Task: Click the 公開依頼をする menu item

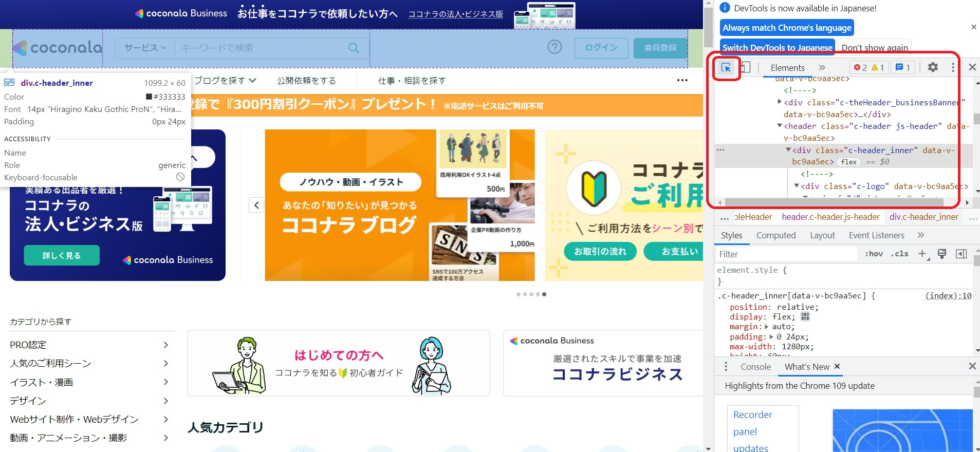Action: [306, 81]
